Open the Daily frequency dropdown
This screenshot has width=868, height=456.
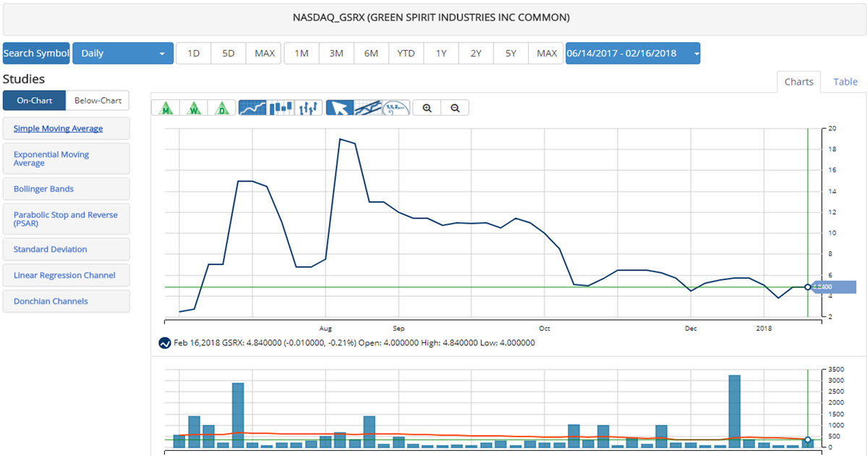[x=123, y=54]
